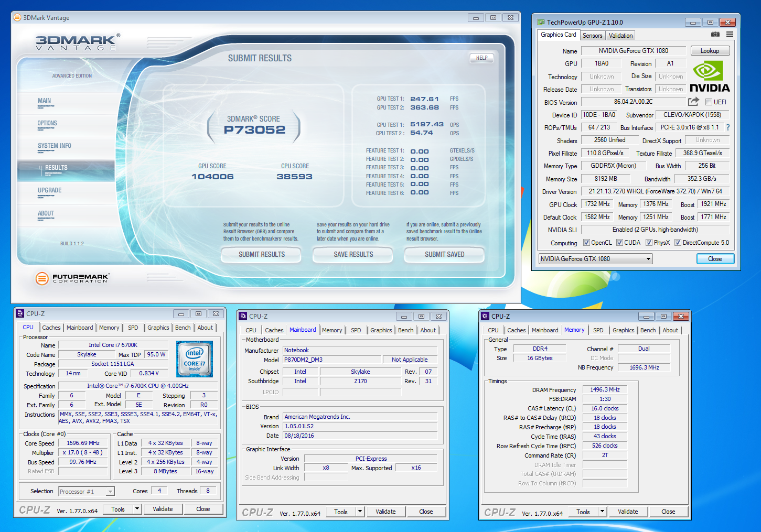The height and width of the screenshot is (532, 761).
Task: Open SPD tab in CPU-Z Mainboard window
Action: (356, 330)
